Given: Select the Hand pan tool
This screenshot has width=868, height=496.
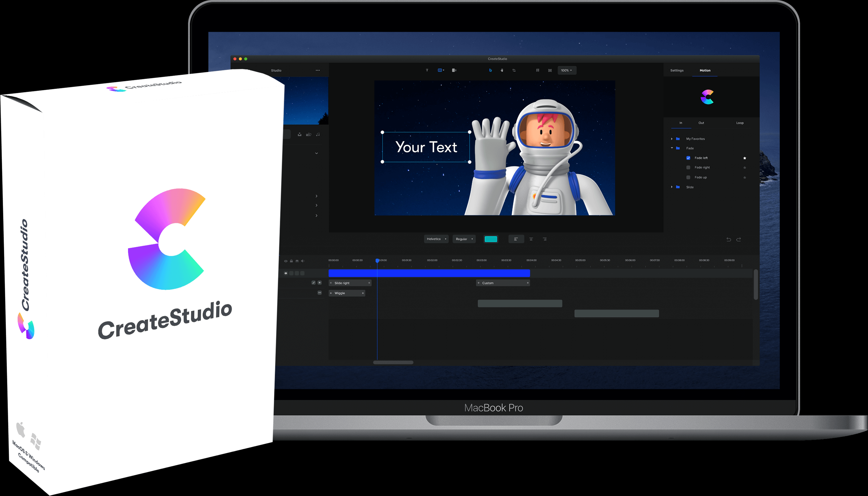Looking at the screenshot, I should click(502, 70).
